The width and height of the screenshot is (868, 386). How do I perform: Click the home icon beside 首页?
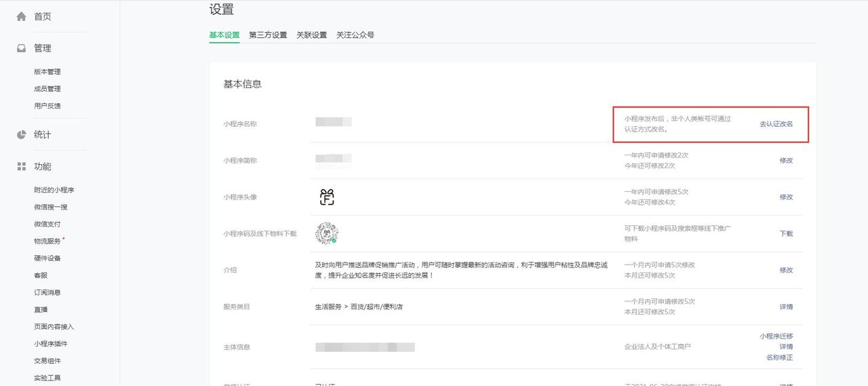click(x=22, y=16)
